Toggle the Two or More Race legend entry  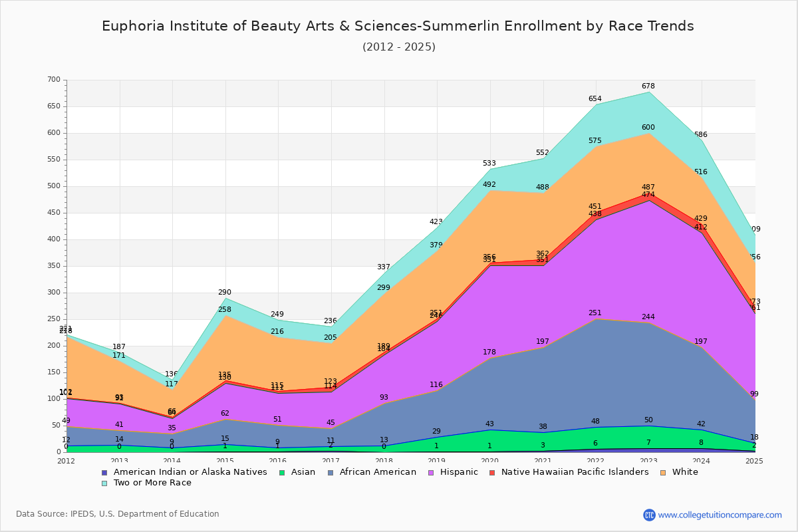(146, 483)
